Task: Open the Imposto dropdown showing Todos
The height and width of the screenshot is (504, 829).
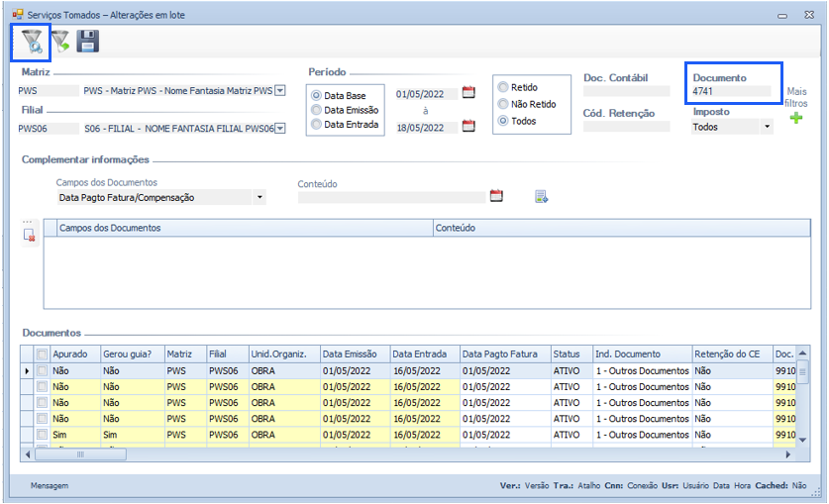Action: click(x=767, y=127)
